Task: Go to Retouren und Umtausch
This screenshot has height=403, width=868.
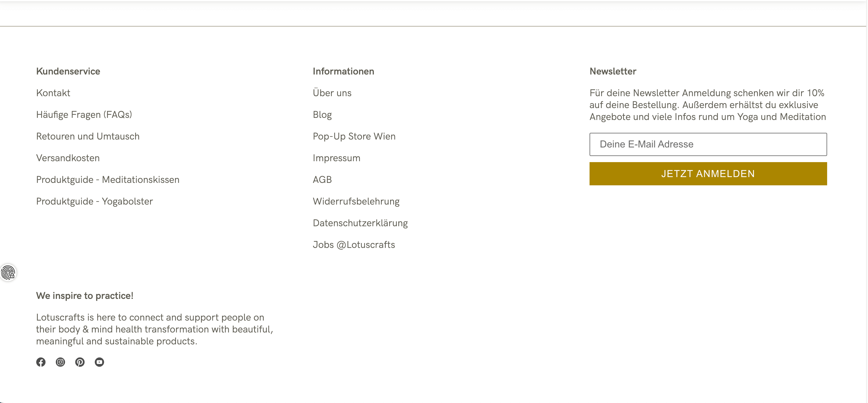Action: click(88, 136)
